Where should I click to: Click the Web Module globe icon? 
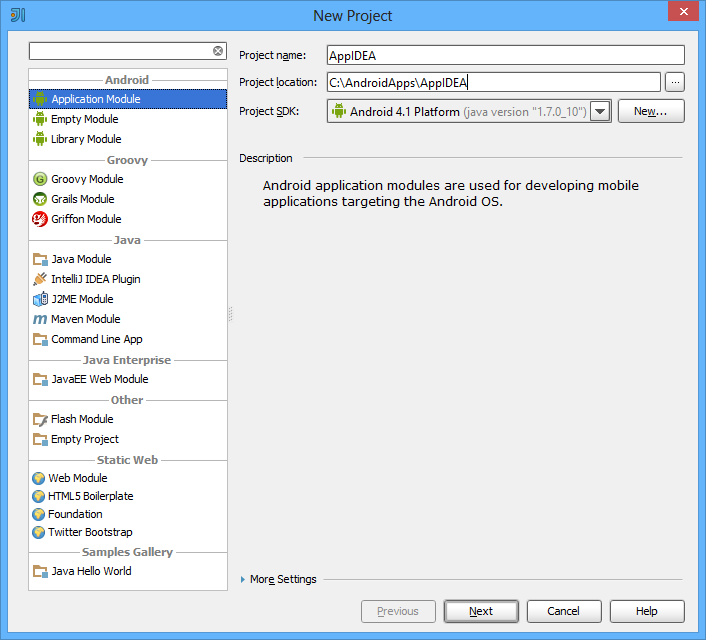[x=39, y=478]
